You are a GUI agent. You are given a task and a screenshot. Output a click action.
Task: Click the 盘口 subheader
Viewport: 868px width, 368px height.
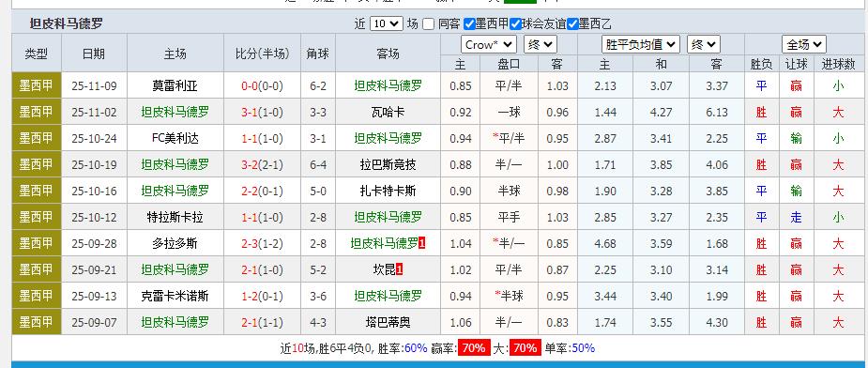pyautogui.click(x=510, y=64)
